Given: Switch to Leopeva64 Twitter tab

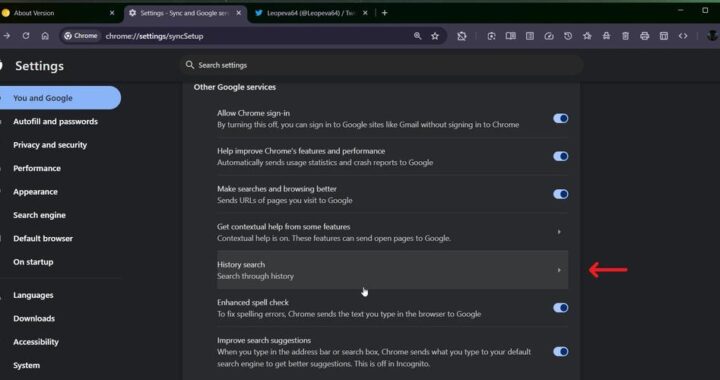Looking at the screenshot, I should click(311, 13).
